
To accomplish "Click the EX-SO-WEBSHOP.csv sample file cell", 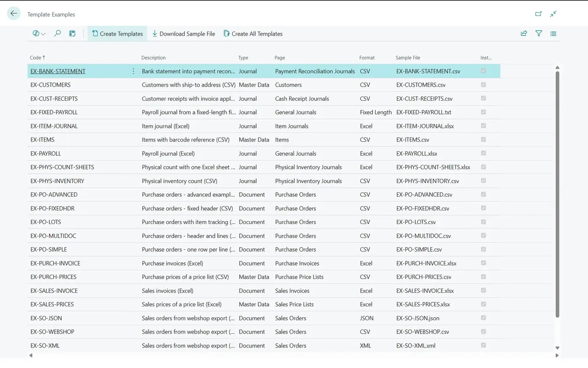I will [423, 332].
